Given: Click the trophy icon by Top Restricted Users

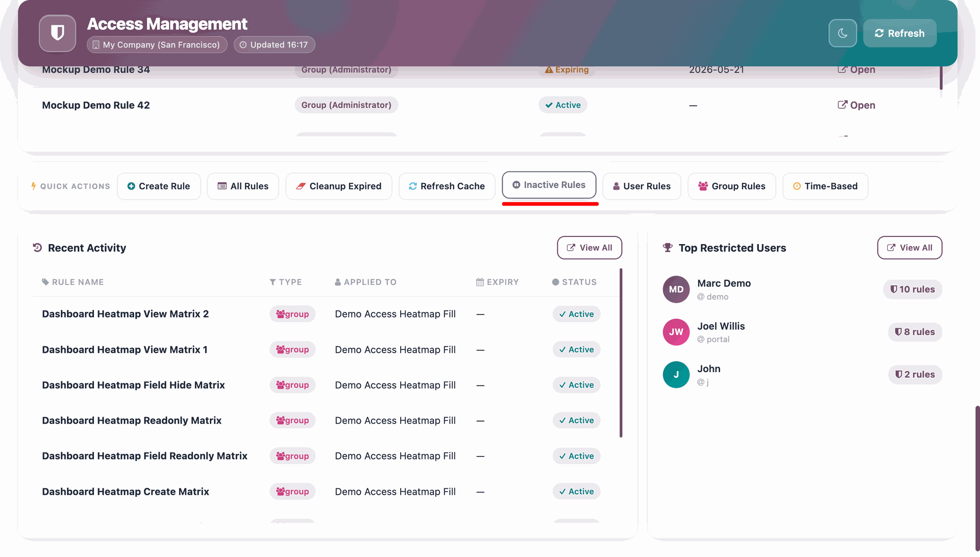Looking at the screenshot, I should pos(668,248).
